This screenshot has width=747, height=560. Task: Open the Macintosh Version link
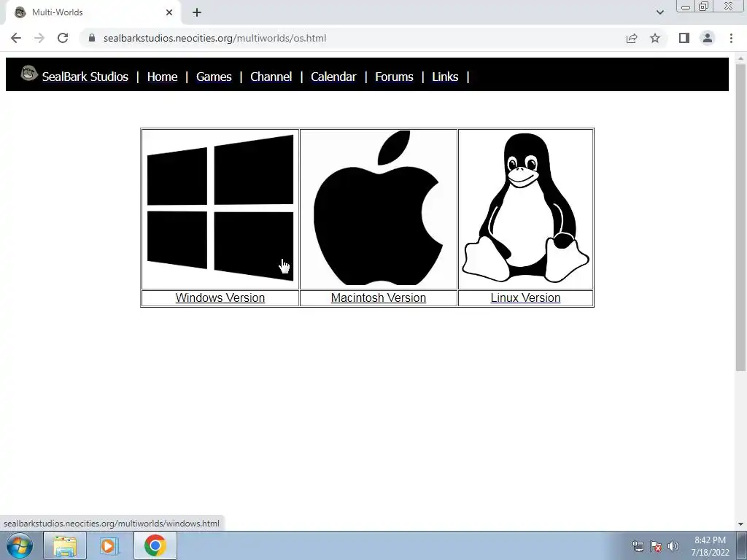click(379, 297)
